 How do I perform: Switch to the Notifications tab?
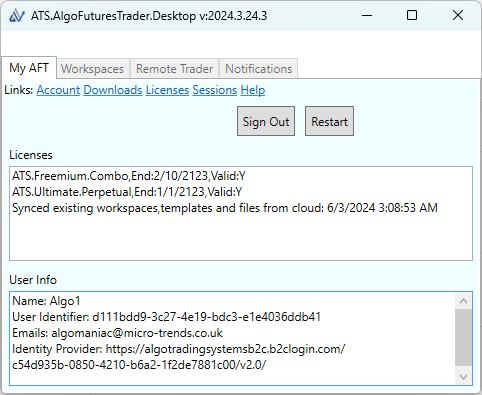click(x=259, y=69)
